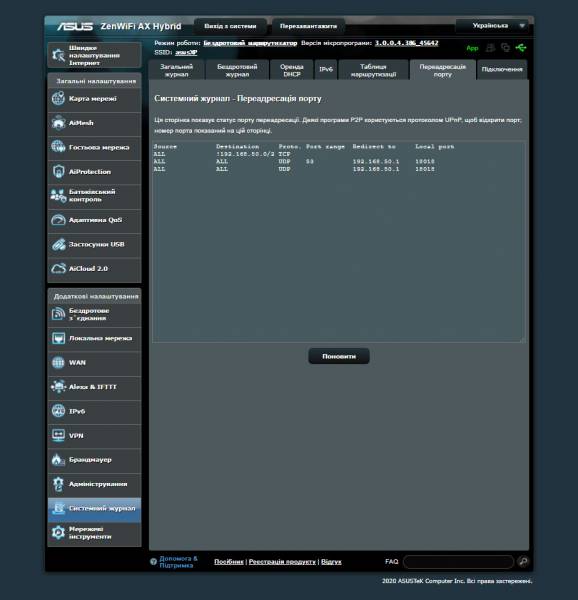The height and width of the screenshot is (600, 578).
Task: Open the Підключення tab
Action: (502, 70)
